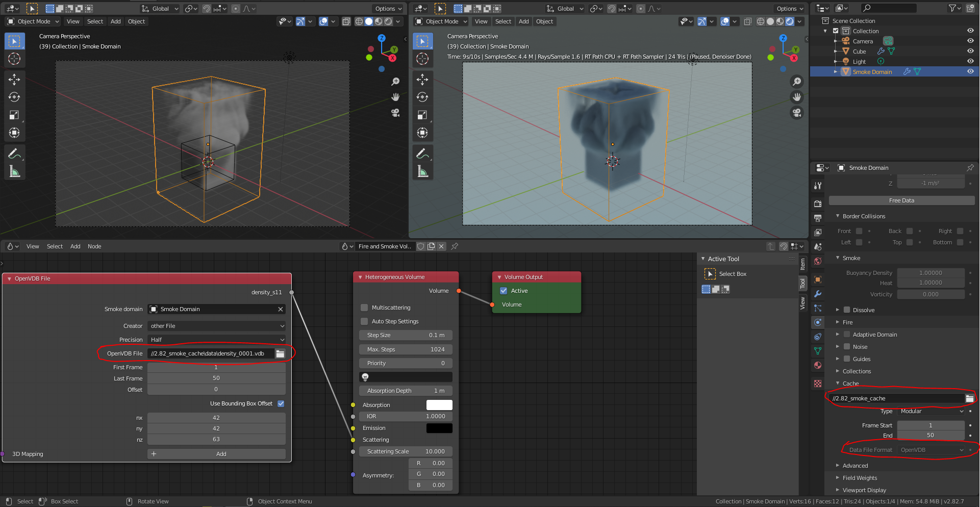
Task: Click the camera view icon in left viewport
Action: pyautogui.click(x=395, y=113)
